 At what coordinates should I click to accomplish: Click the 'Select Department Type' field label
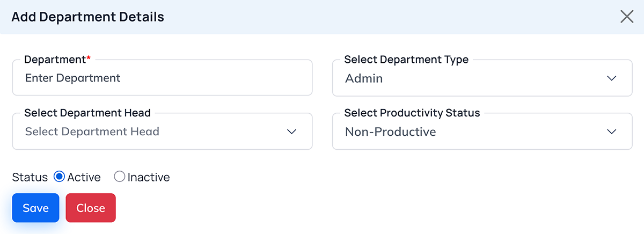click(x=406, y=60)
